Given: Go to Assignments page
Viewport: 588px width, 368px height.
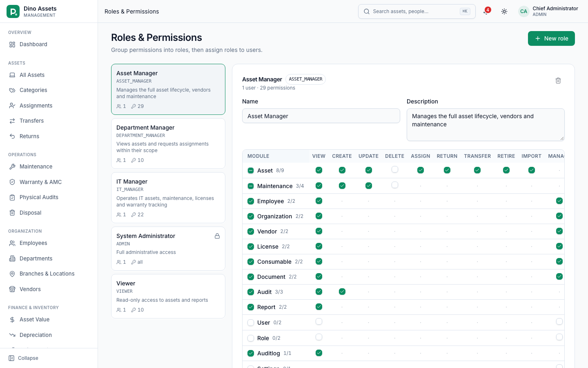Looking at the screenshot, I should coord(49,106).
